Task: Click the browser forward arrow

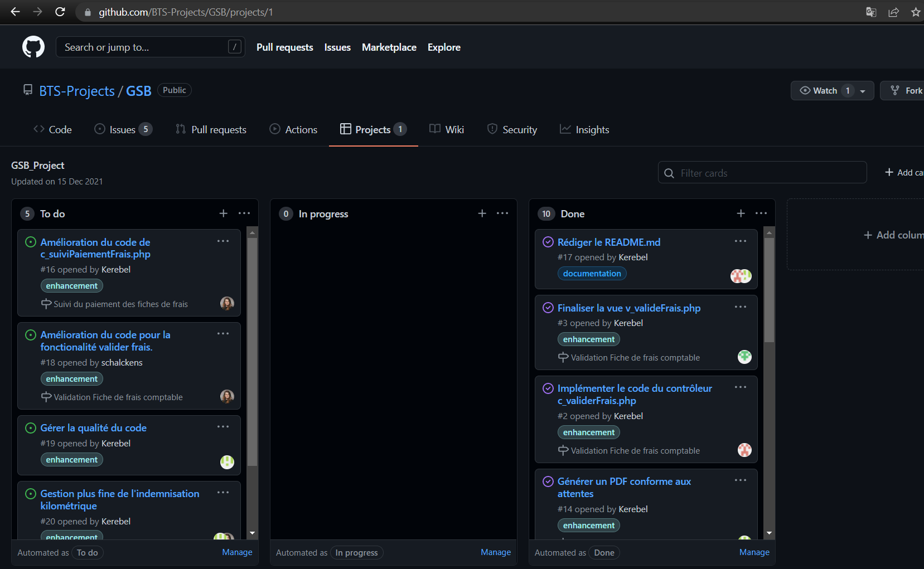Action: click(x=37, y=12)
